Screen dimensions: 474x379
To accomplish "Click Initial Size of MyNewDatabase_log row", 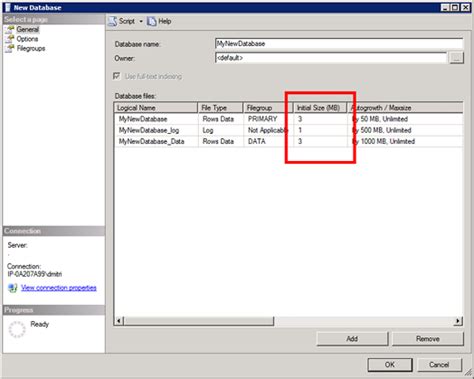I will (x=320, y=130).
